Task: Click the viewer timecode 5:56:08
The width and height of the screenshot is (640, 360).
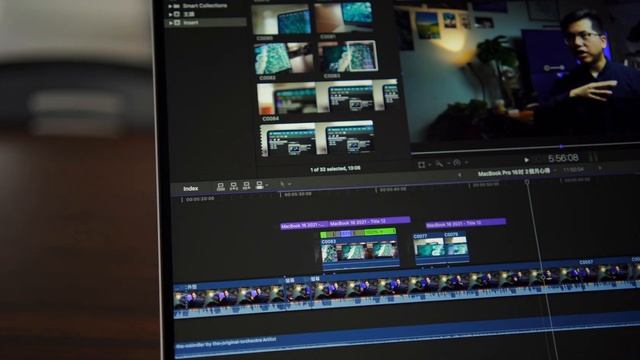Action: click(x=563, y=158)
